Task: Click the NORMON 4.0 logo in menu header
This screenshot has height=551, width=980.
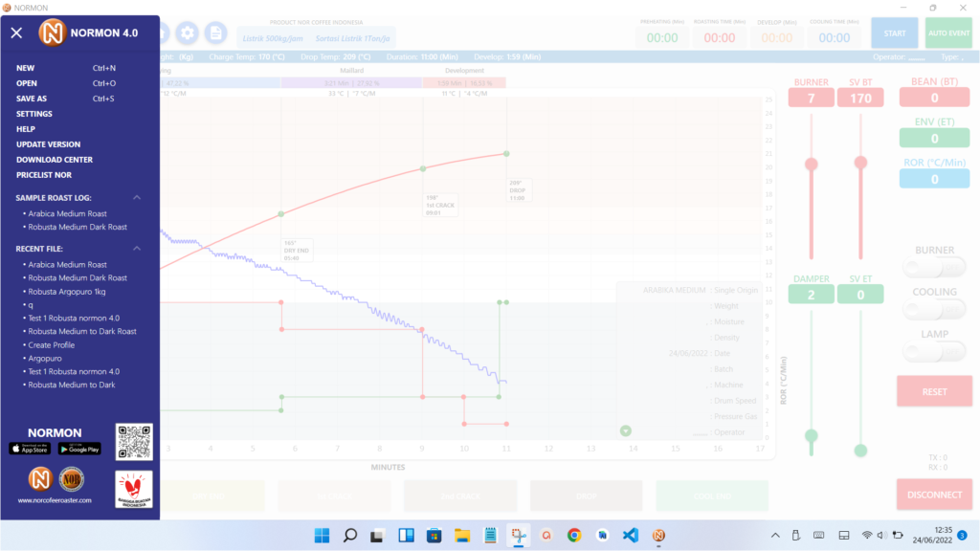Action: [x=52, y=33]
